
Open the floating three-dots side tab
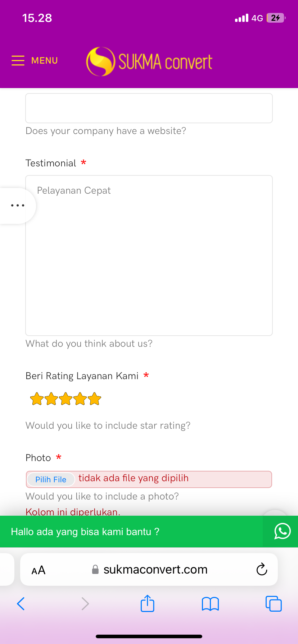click(x=17, y=206)
